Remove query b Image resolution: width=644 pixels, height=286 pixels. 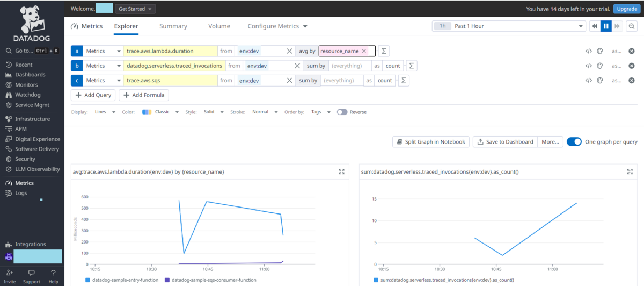(632, 66)
